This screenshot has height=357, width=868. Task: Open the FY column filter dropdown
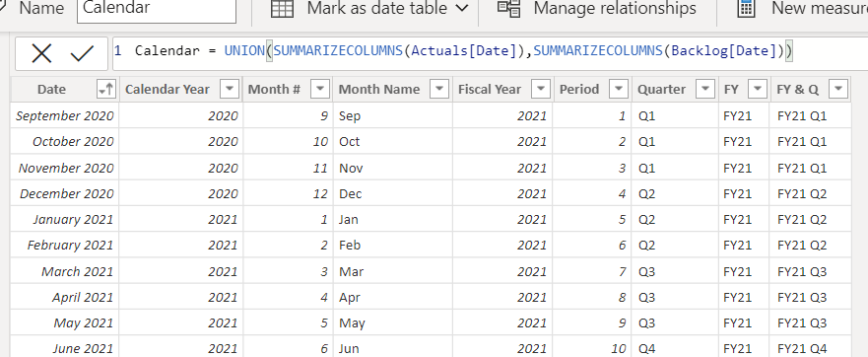(x=758, y=89)
